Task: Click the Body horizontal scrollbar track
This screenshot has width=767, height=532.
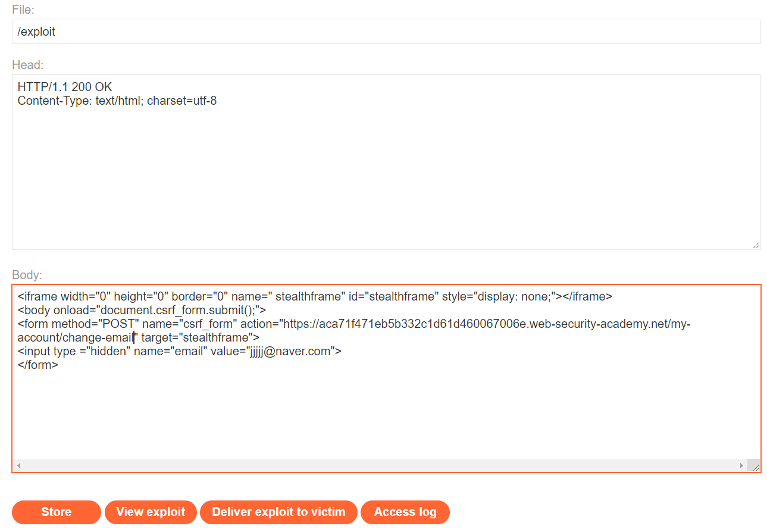Action: pos(380,465)
